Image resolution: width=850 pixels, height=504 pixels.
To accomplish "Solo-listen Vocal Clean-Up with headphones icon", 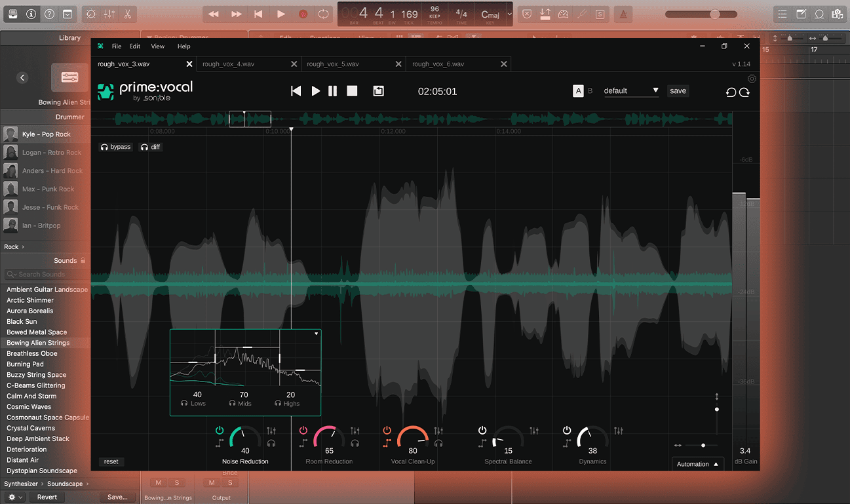I will point(438,443).
